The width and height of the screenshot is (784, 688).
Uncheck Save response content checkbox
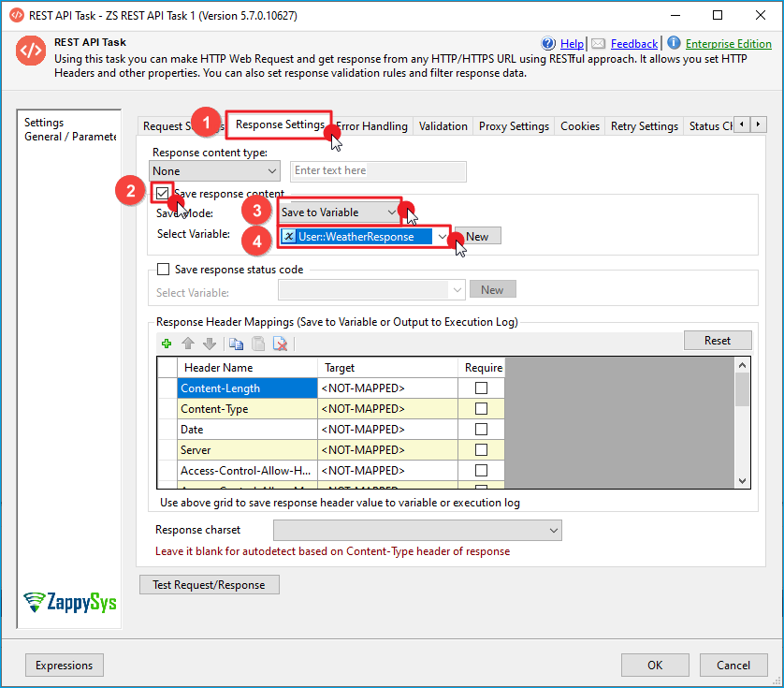[164, 193]
